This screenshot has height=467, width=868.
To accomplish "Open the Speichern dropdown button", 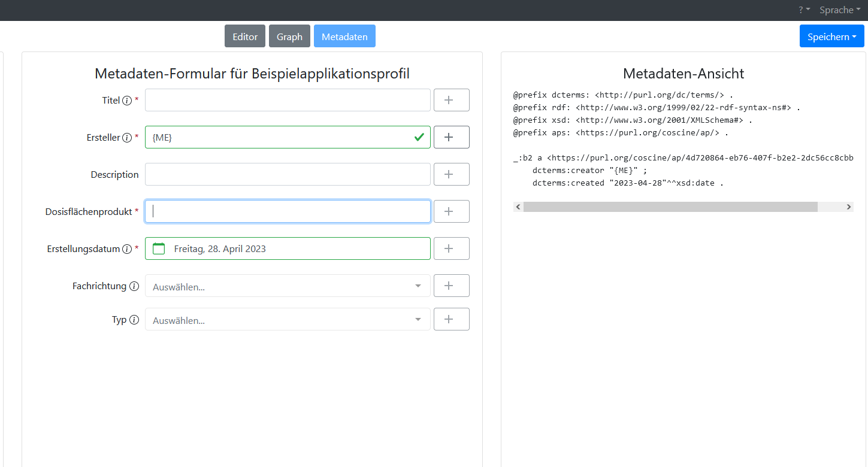I will tap(831, 37).
